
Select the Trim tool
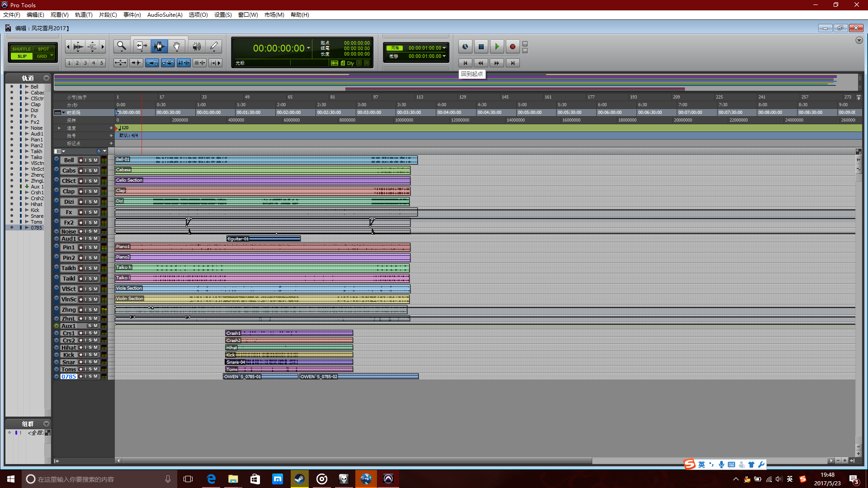pyautogui.click(x=142, y=46)
